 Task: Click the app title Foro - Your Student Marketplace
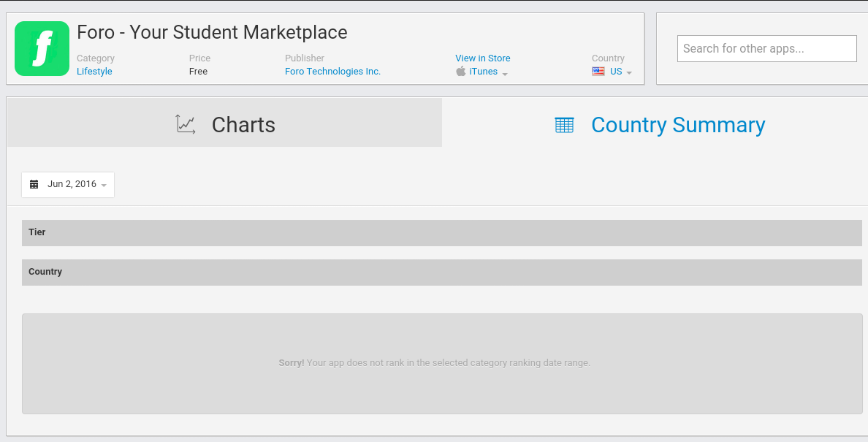(212, 33)
